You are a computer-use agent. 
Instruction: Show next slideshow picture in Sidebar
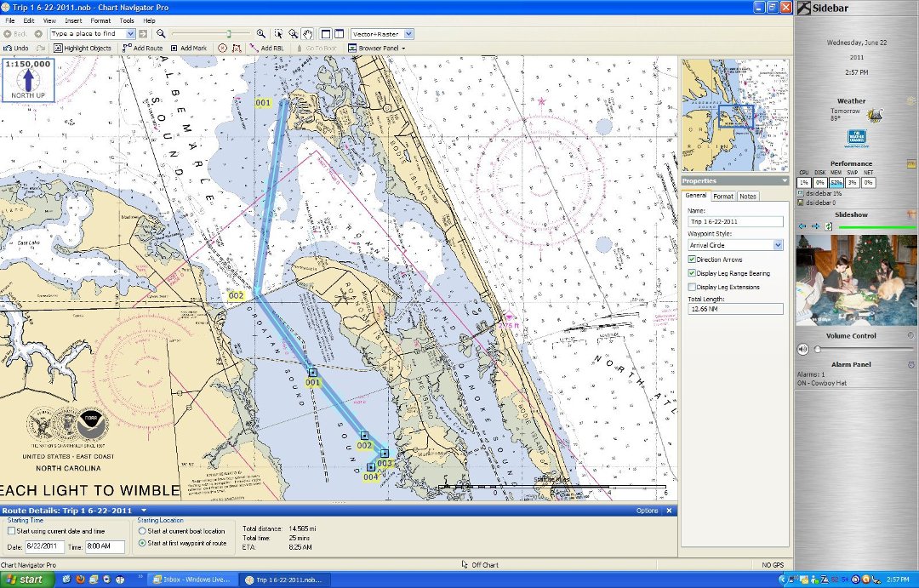pyautogui.click(x=815, y=226)
